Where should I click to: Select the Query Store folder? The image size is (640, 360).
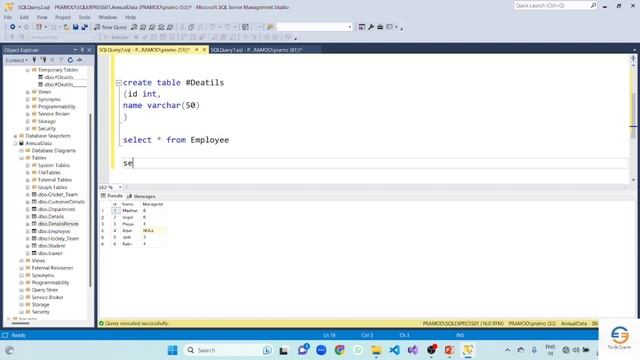click(44, 290)
